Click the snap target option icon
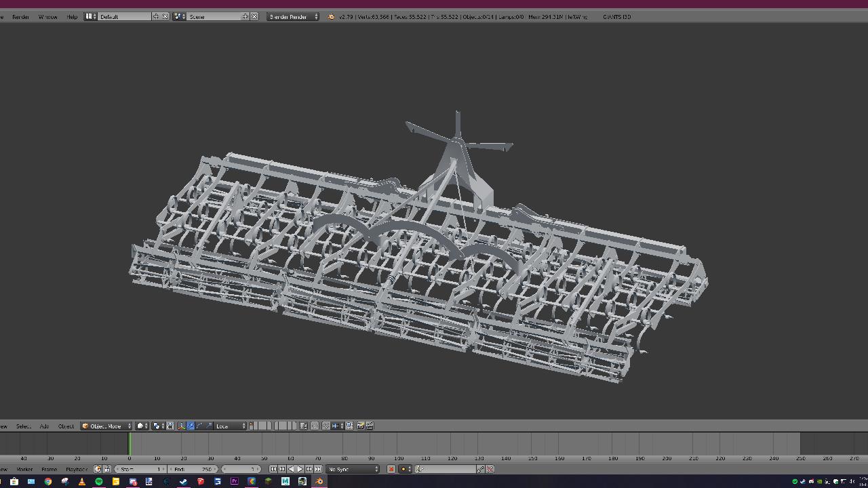 pos(349,426)
